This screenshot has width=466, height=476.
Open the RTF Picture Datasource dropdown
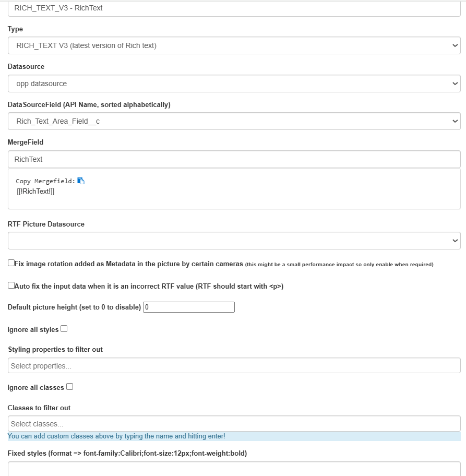(234, 241)
